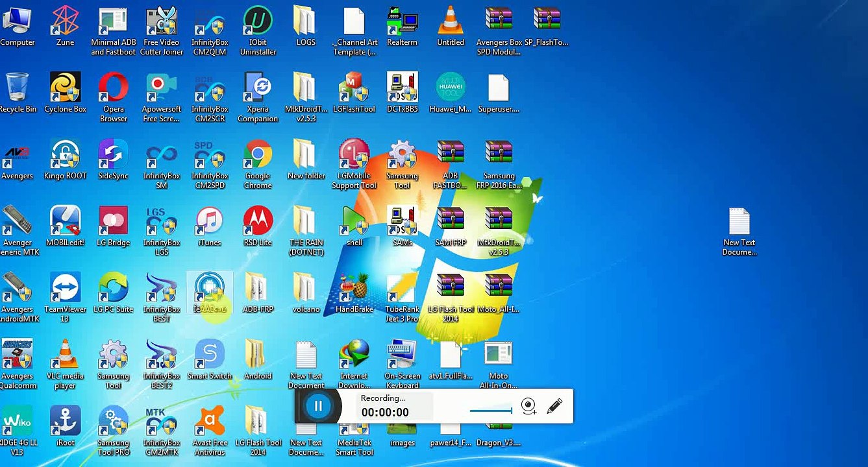Select the LOGS folder
Image resolution: width=868 pixels, height=467 pixels.
[x=306, y=26]
